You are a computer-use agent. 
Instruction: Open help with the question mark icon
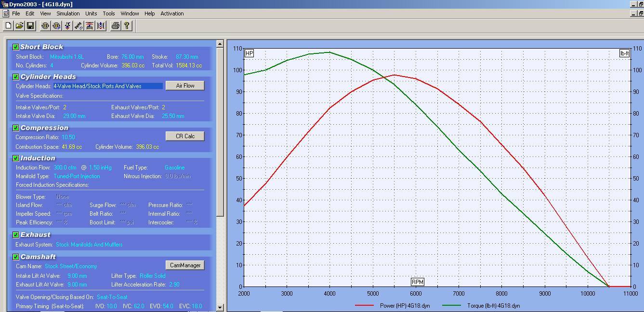(x=126, y=26)
